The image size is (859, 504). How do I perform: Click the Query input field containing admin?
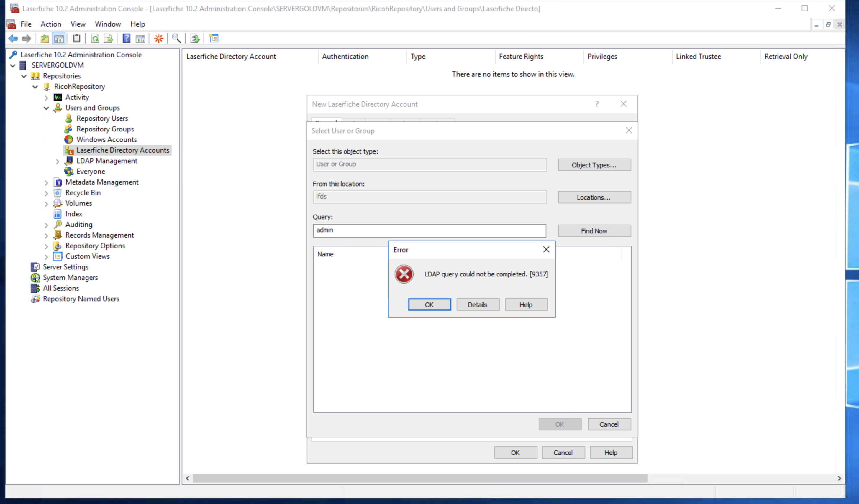point(429,230)
